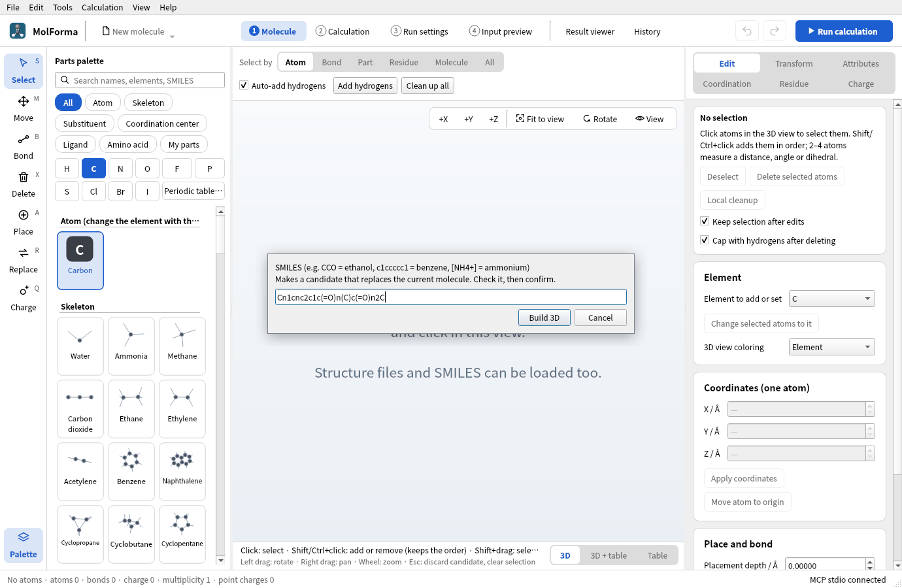Image resolution: width=902 pixels, height=588 pixels.
Task: Switch view mode to Table
Action: pos(658,555)
